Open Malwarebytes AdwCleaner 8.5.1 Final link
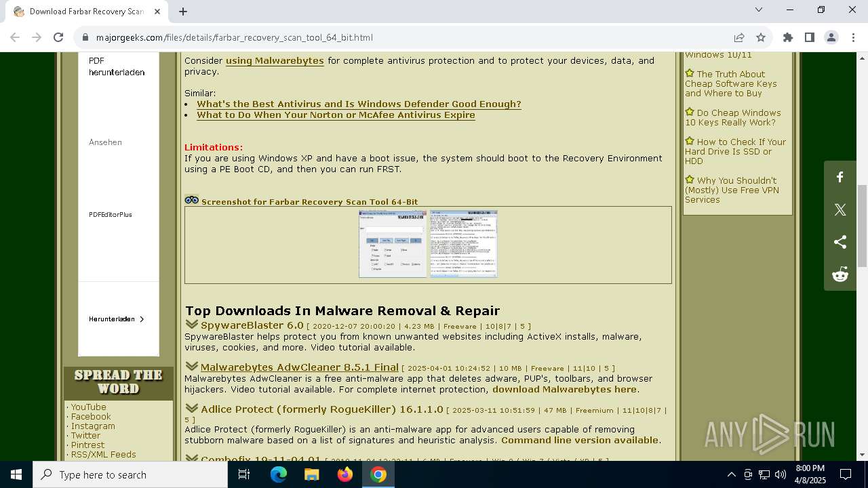Viewport: 868px width, 488px height. click(300, 367)
